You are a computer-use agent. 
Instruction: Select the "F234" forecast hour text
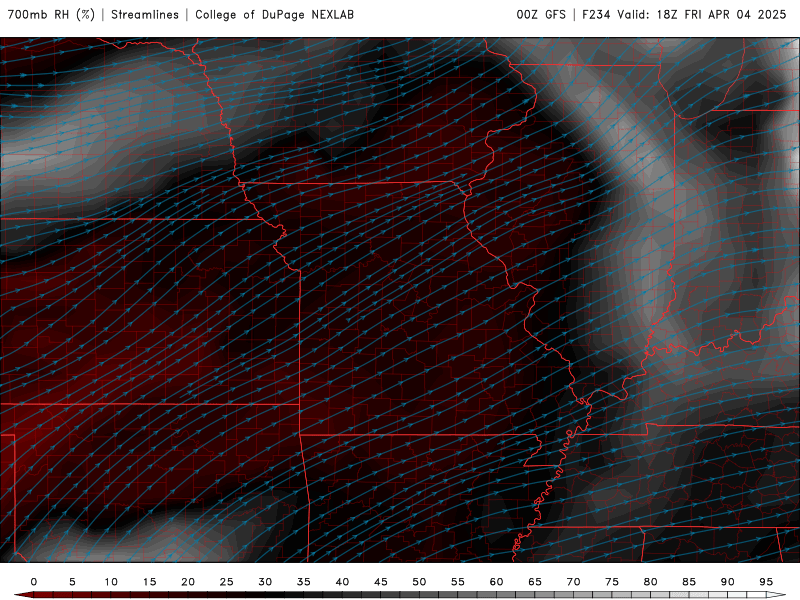[x=596, y=14]
